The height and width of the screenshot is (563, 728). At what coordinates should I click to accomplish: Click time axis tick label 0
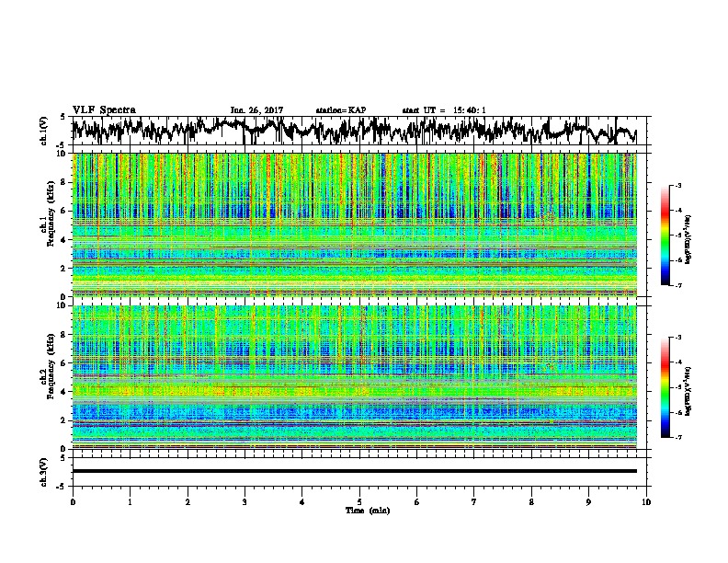point(73,502)
